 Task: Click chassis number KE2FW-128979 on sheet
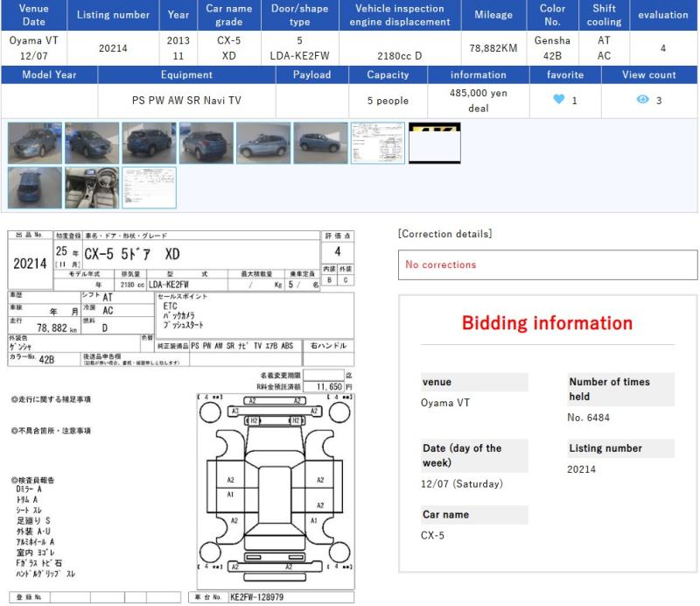[x=256, y=597]
